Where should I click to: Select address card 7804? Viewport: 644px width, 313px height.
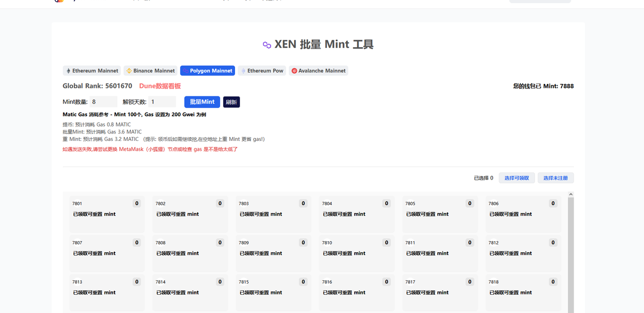356,214
